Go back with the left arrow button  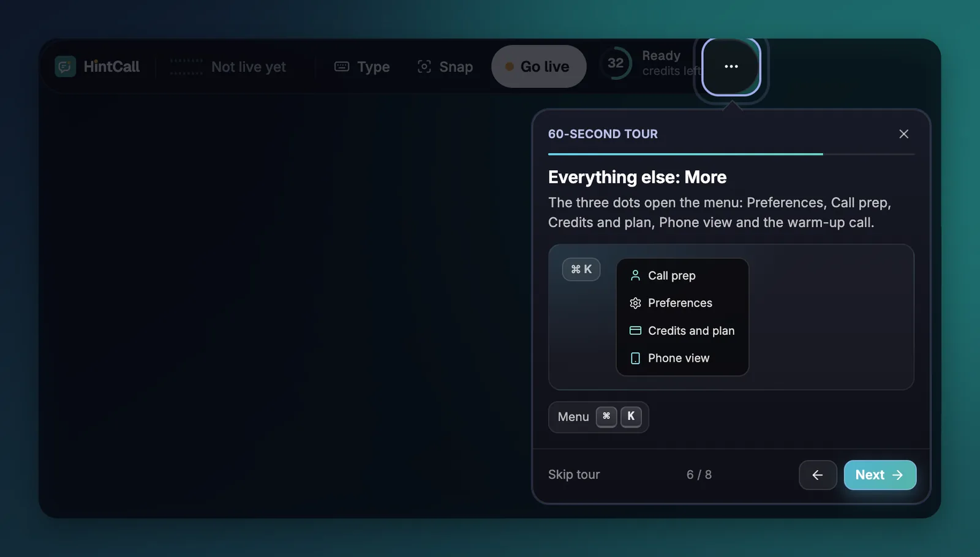pyautogui.click(x=818, y=475)
